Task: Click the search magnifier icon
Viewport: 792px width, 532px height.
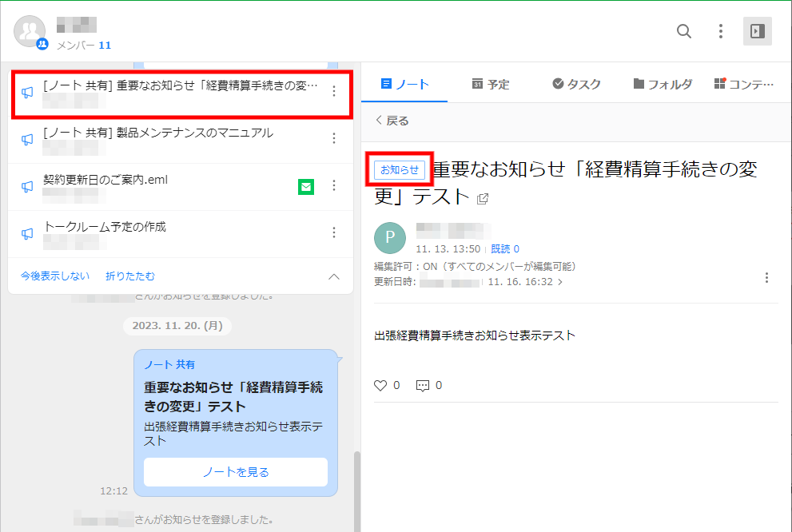Action: pos(684,31)
